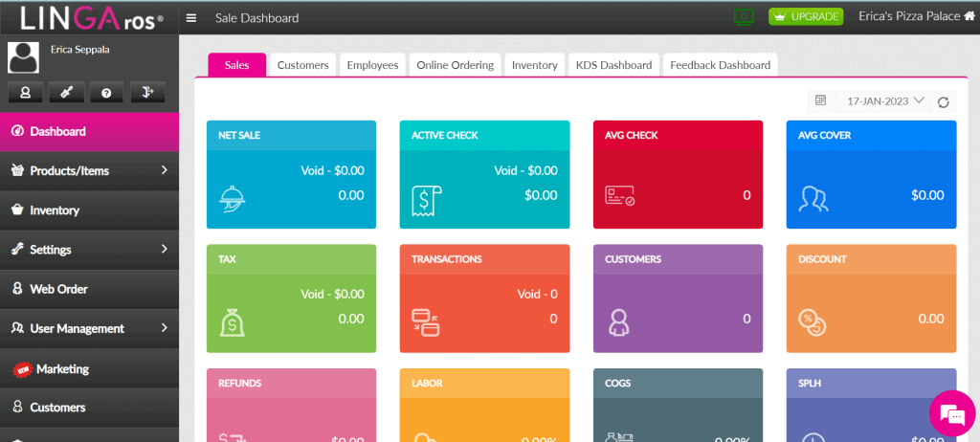Click the help question mark icon
The image size is (980, 442).
[x=106, y=93]
